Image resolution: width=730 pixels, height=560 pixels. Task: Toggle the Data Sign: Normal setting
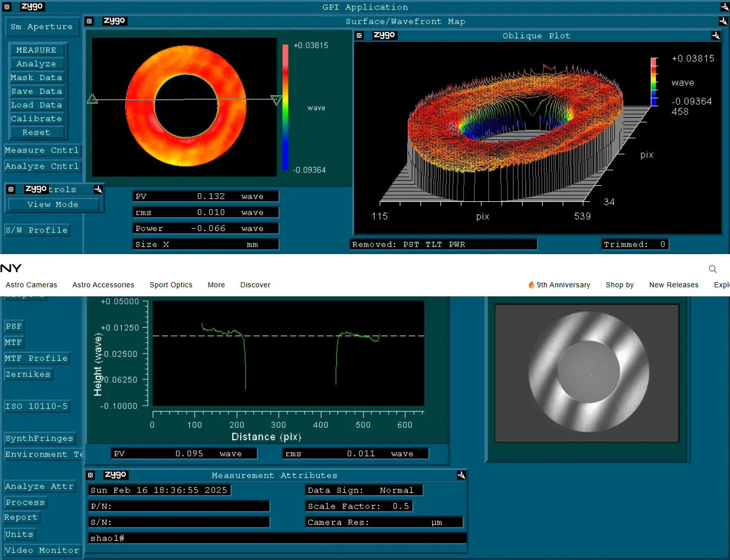364,490
